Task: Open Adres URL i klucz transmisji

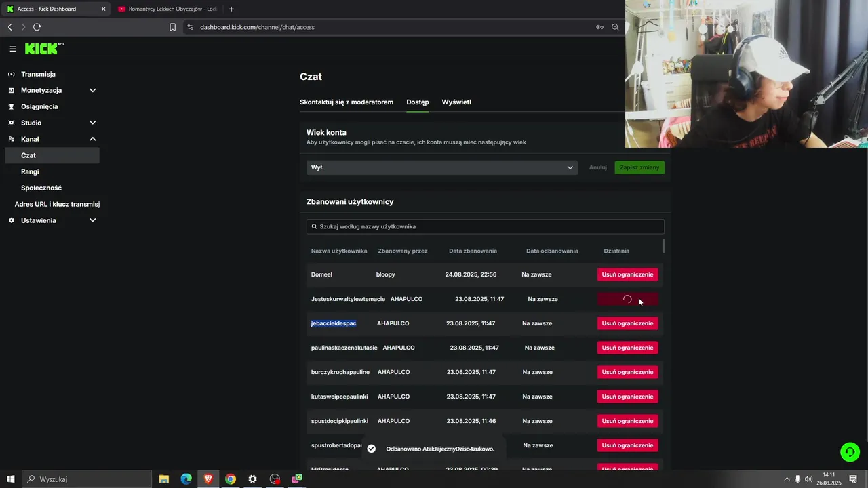Action: tap(57, 204)
